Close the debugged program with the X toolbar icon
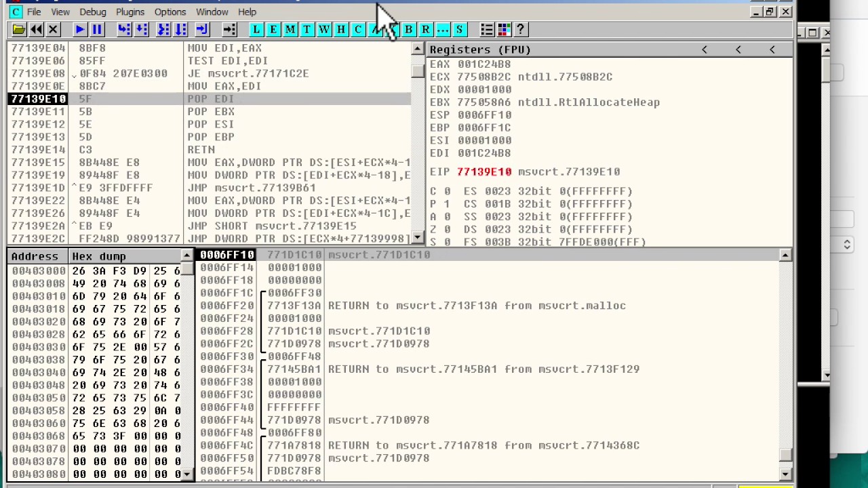868x488 pixels. [53, 30]
